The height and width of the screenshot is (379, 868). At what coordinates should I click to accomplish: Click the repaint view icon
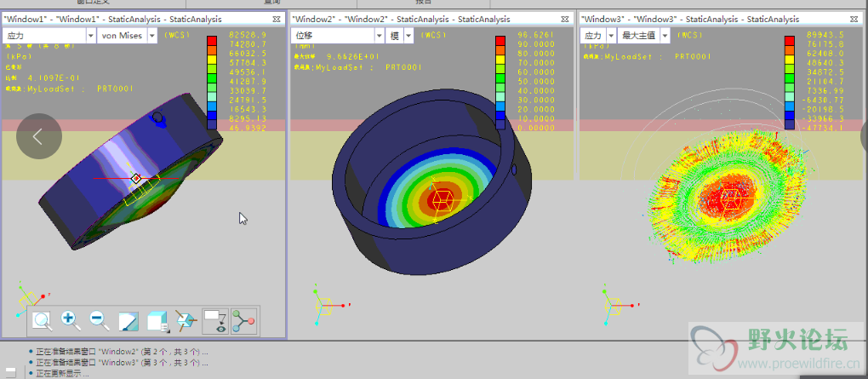[128, 321]
